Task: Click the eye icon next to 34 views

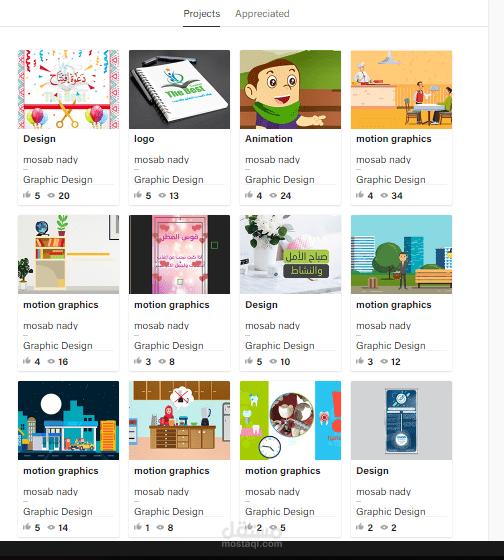Action: point(384,195)
